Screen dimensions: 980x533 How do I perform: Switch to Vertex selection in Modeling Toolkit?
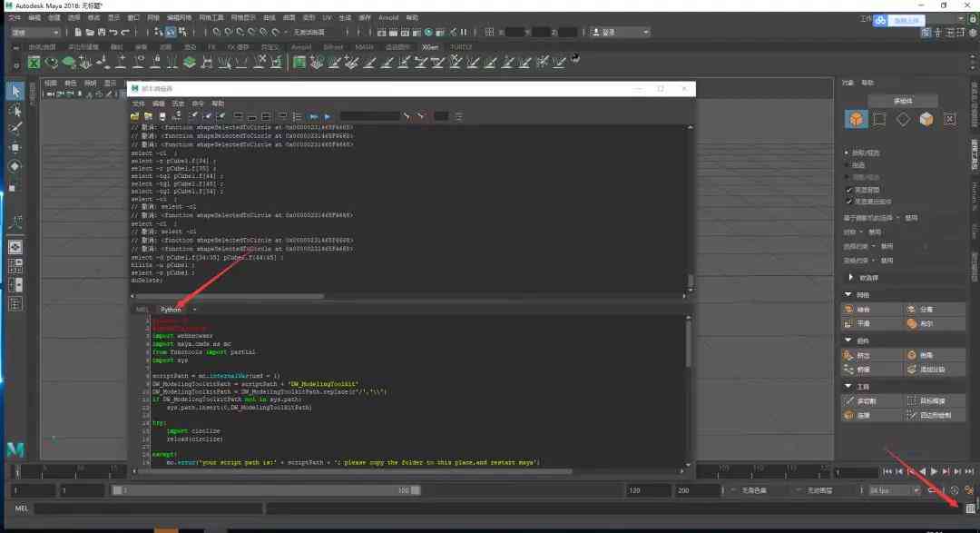(879, 119)
